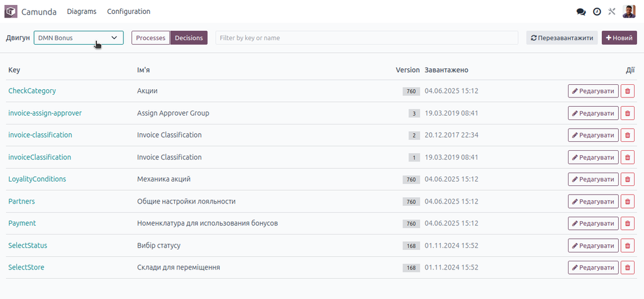This screenshot has width=644, height=299.
Task: Edit the invoiceClassification decision
Action: coord(593,157)
